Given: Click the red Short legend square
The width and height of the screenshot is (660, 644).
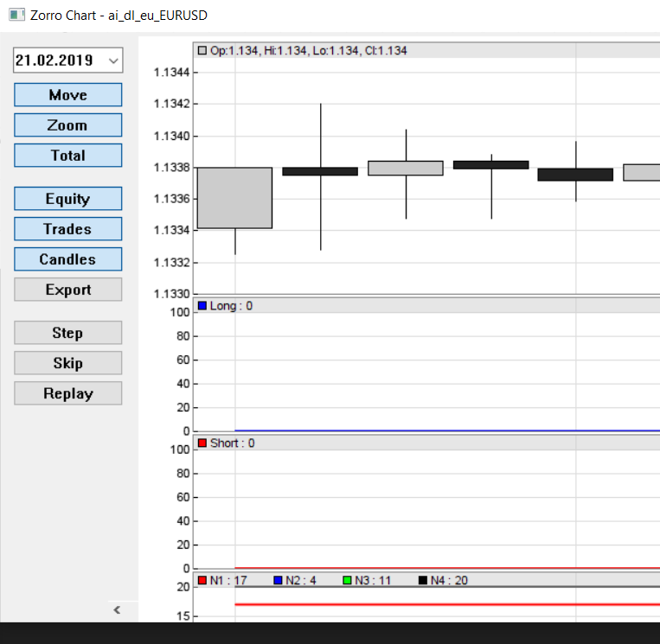Looking at the screenshot, I should (x=202, y=443).
